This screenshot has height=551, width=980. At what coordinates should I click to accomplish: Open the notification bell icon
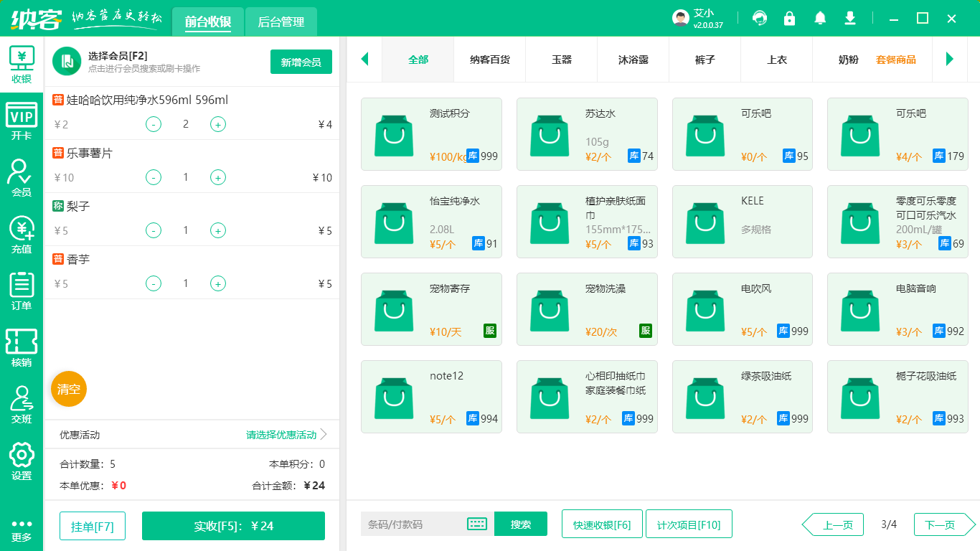tap(820, 18)
